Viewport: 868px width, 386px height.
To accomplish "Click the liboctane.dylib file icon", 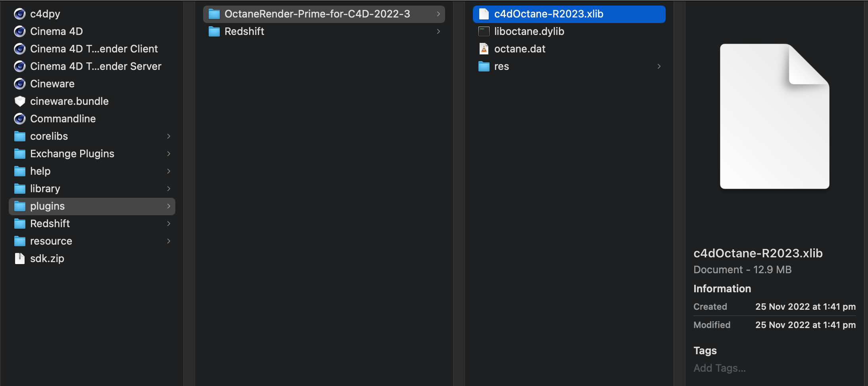I will tap(484, 31).
